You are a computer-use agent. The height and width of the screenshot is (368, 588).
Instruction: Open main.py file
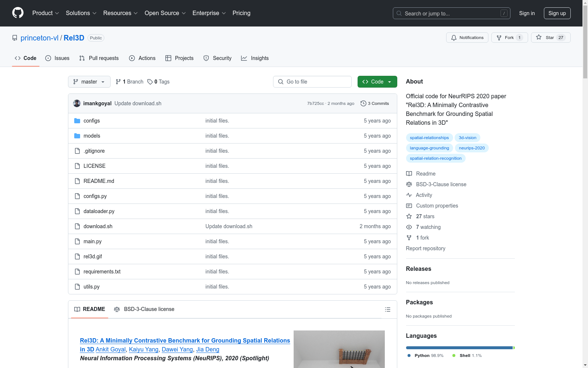point(93,241)
